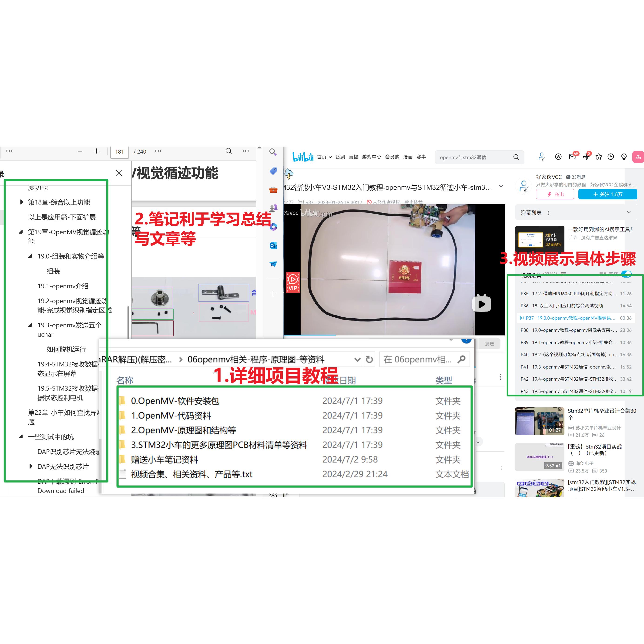Open the 首页 menu in bilibili nav
This screenshot has width=644, height=644.
click(x=324, y=157)
